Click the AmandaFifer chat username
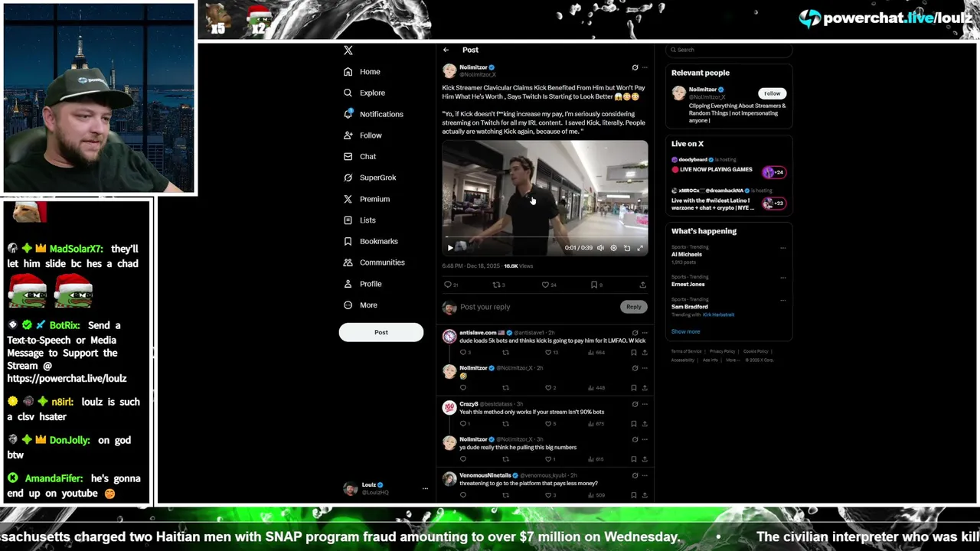 point(54,478)
